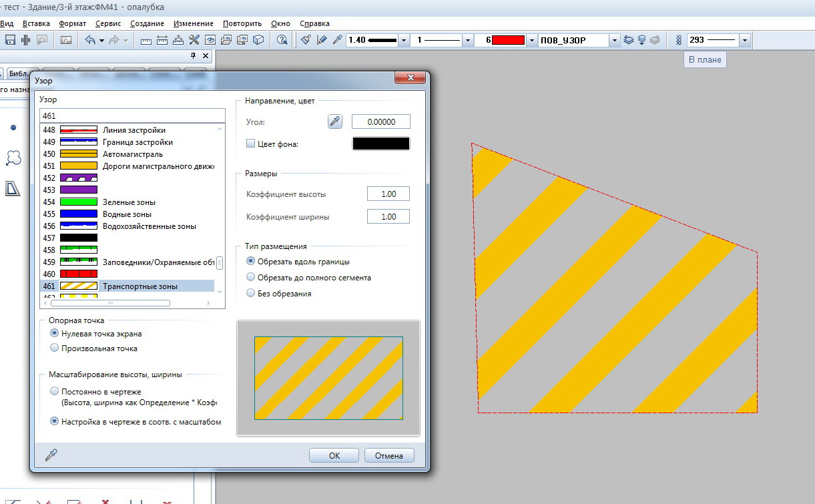Click the eyedropper icon at dialog bottom-left
The height and width of the screenshot is (504, 815).
pos(51,455)
